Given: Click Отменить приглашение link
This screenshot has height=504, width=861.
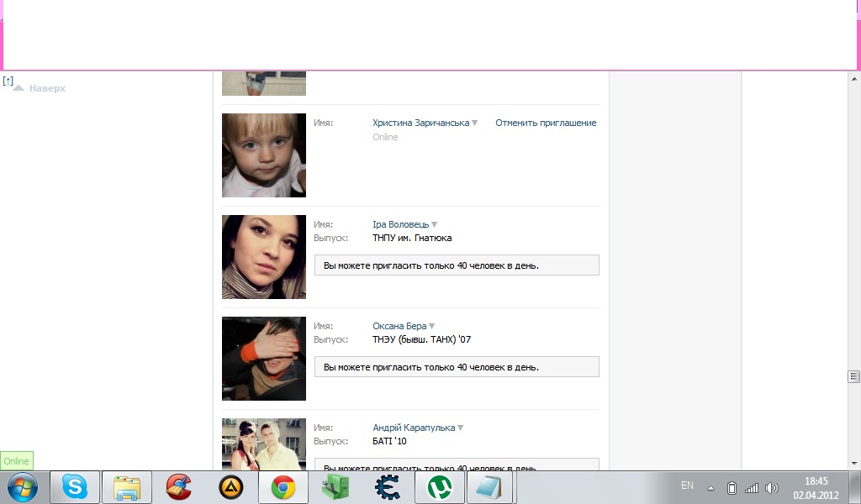Looking at the screenshot, I should pyautogui.click(x=546, y=123).
